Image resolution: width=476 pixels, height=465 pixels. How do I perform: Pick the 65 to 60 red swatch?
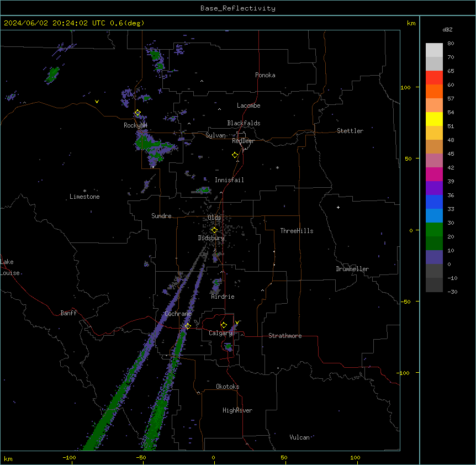tap(434, 78)
